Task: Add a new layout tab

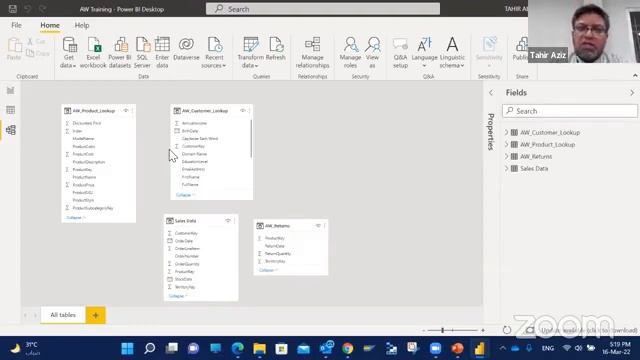Action: 96,315
